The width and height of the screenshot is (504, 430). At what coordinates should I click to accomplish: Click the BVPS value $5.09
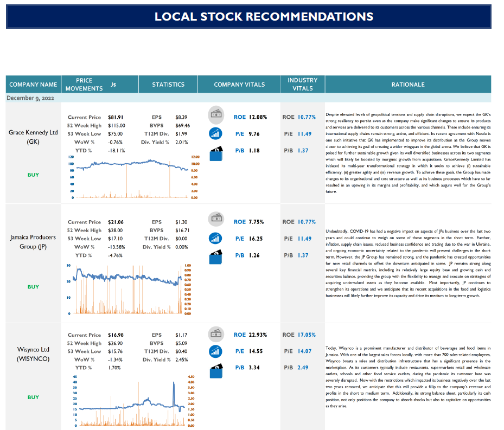tap(181, 343)
